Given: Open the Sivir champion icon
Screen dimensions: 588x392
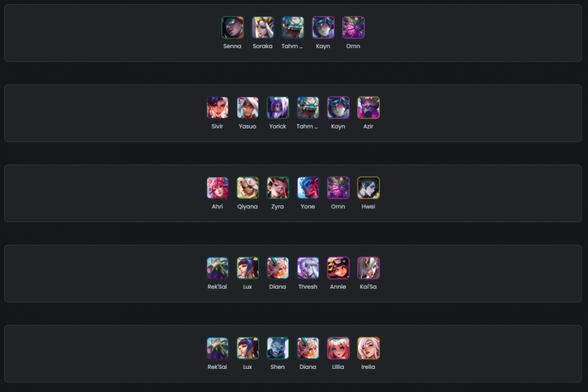Looking at the screenshot, I should click(217, 108).
